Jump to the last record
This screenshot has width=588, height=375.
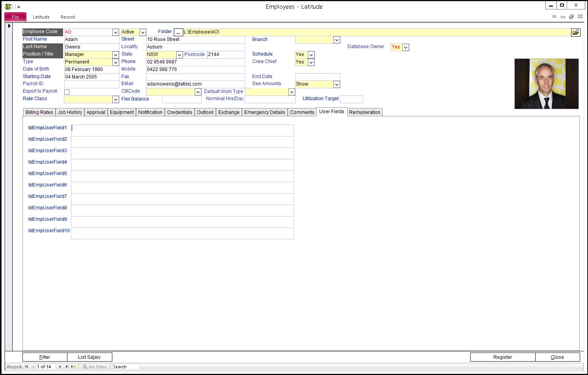pyautogui.click(x=67, y=367)
